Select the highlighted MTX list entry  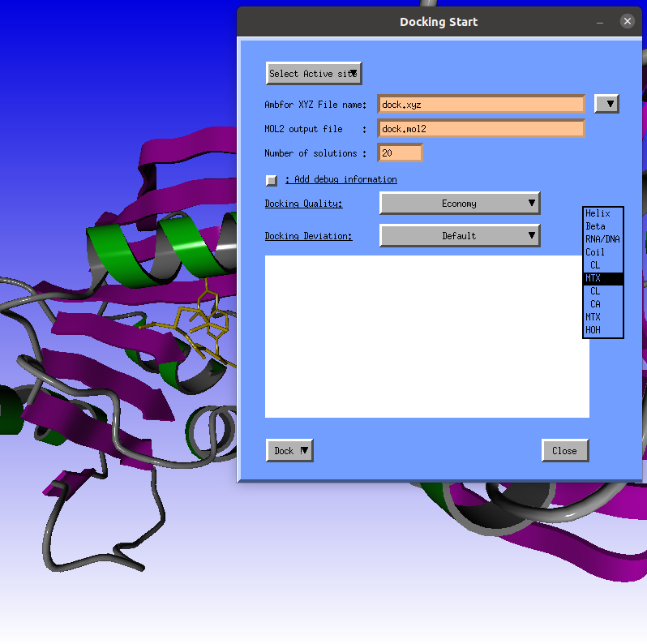pyautogui.click(x=602, y=278)
